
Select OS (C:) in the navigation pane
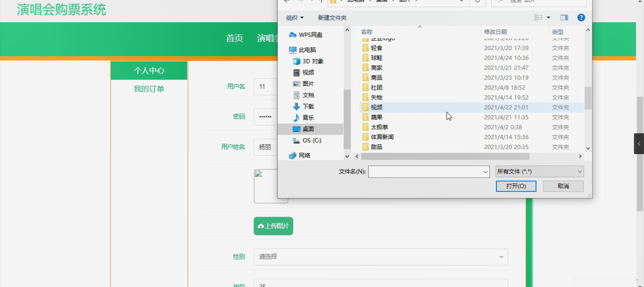point(312,140)
